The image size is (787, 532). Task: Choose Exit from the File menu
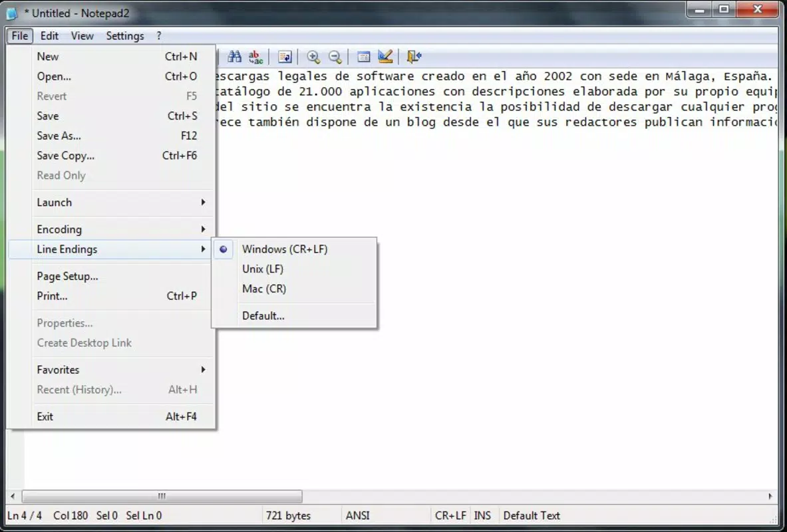[111, 416]
